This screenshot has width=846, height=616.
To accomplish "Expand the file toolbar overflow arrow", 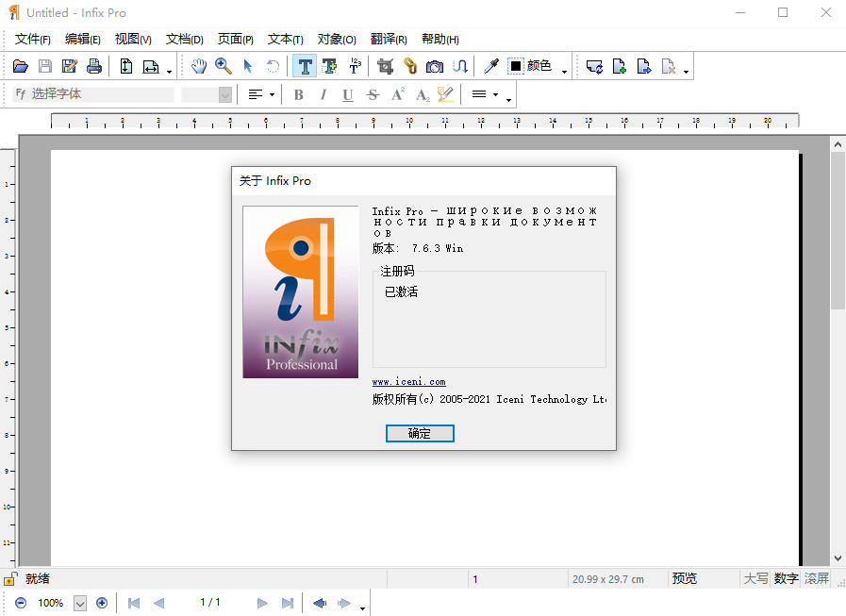I will click(170, 72).
